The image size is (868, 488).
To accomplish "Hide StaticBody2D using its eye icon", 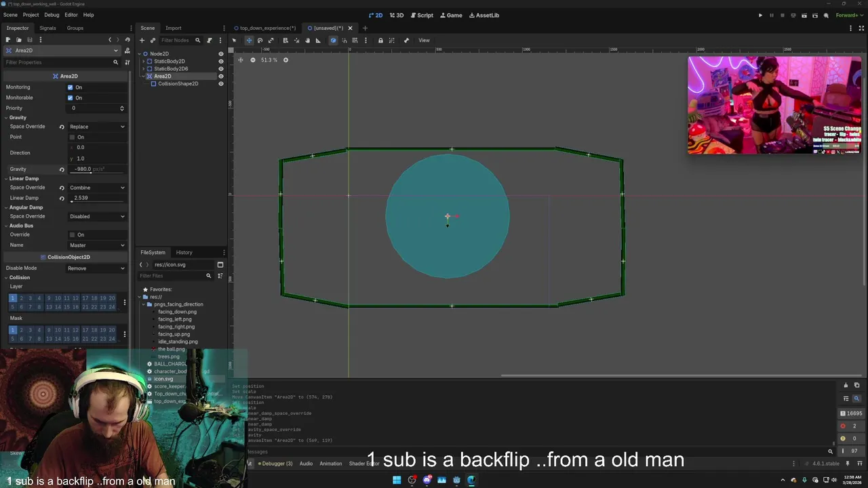I will pyautogui.click(x=220, y=61).
